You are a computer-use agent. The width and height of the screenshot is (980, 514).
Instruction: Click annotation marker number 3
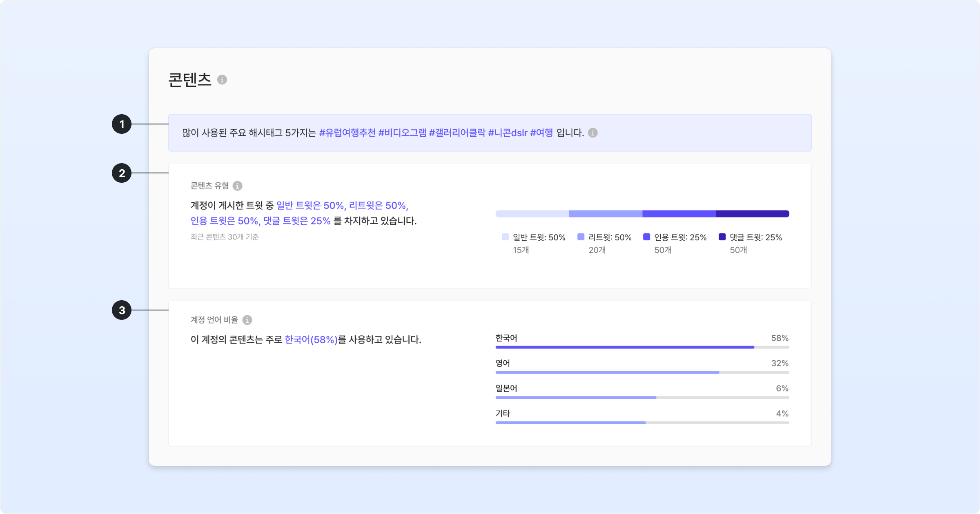point(122,310)
